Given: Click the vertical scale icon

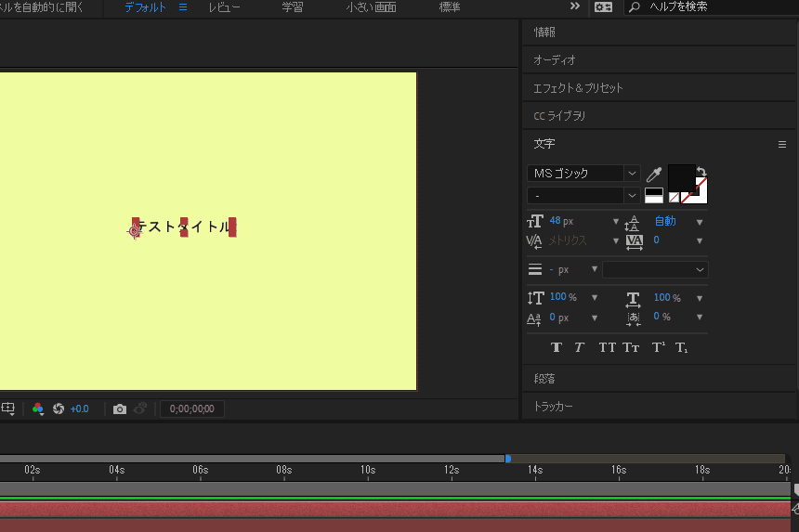Looking at the screenshot, I should click(x=535, y=298).
